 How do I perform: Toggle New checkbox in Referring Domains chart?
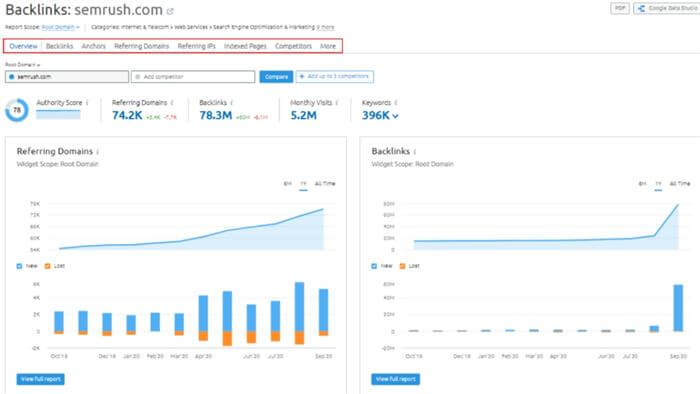point(19,266)
